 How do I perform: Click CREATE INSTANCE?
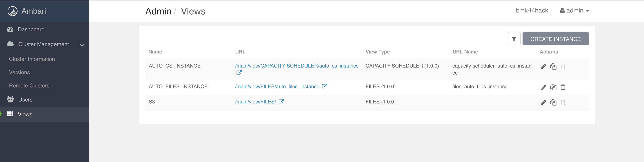pyautogui.click(x=555, y=39)
